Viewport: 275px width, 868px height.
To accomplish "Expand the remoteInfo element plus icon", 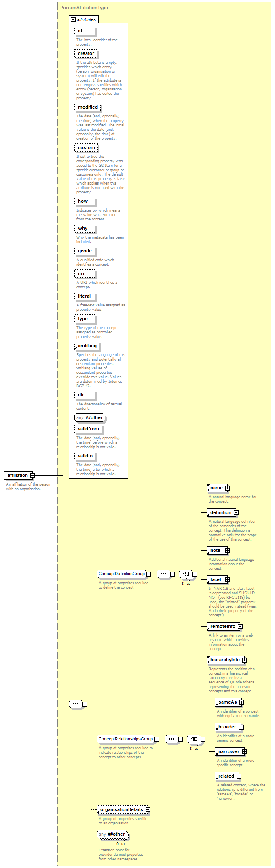I will [240, 627].
